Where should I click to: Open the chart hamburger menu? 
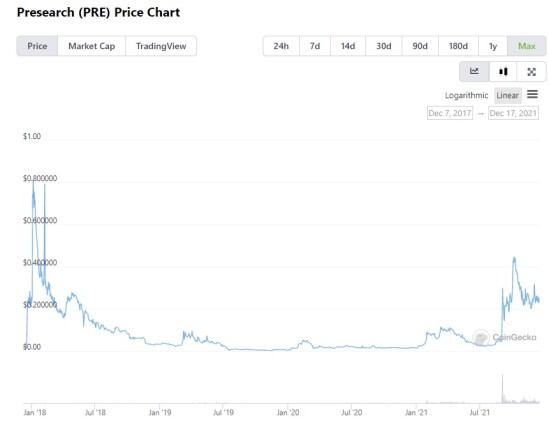[532, 94]
